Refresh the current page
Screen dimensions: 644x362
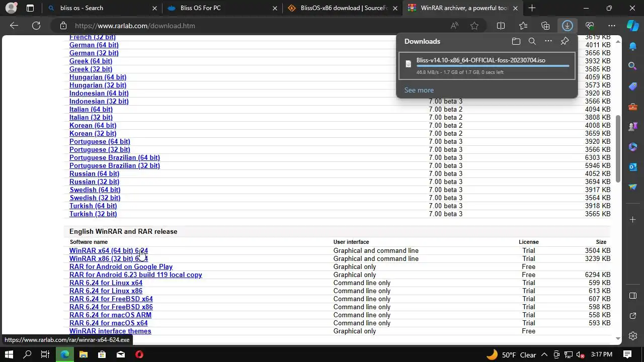tap(36, 26)
